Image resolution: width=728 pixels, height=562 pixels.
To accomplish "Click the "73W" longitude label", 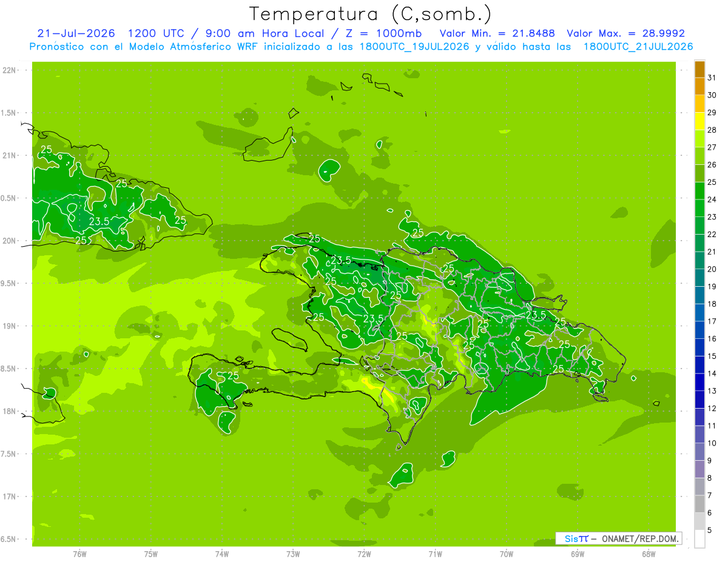I will click(293, 554).
